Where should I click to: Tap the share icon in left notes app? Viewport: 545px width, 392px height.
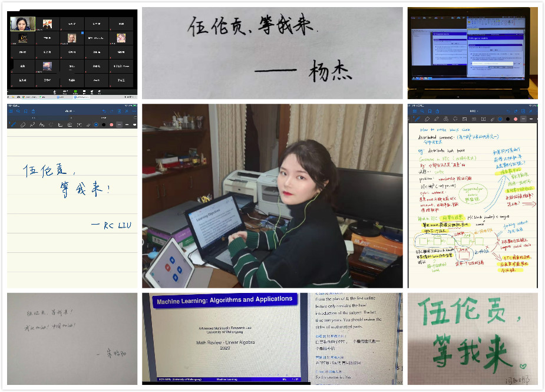point(33,111)
